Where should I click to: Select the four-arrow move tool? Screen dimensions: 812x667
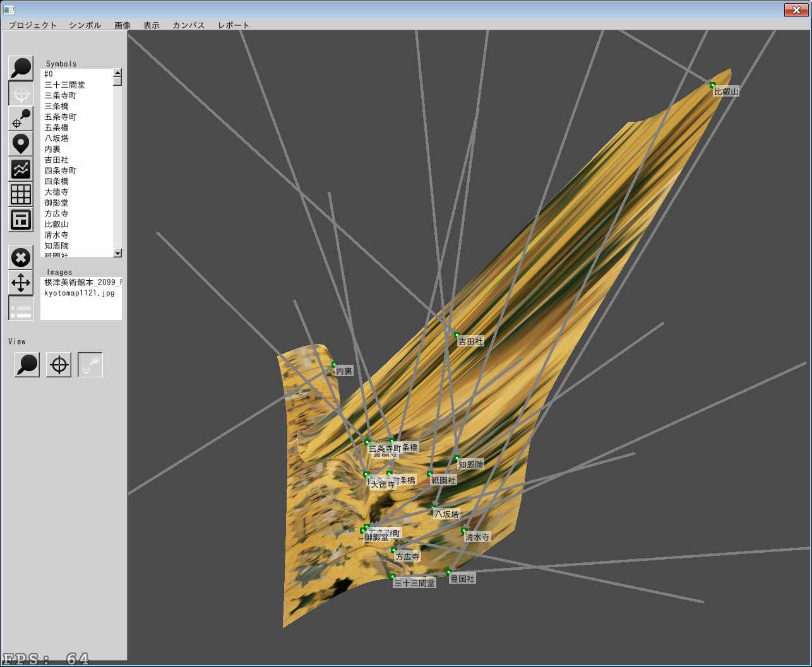21,283
